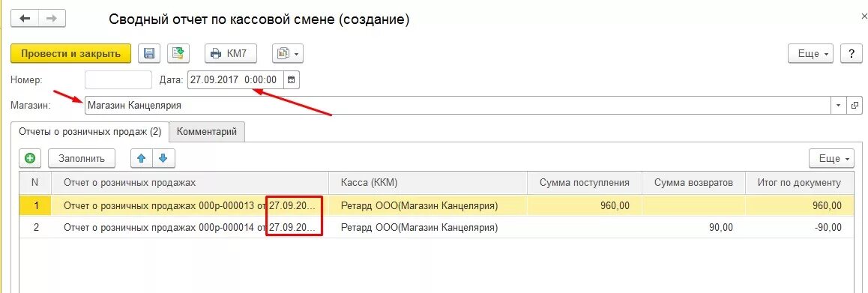Open the reports dropdown next to KM7
Image resolution: width=868 pixels, height=293 pixels.
[288, 54]
